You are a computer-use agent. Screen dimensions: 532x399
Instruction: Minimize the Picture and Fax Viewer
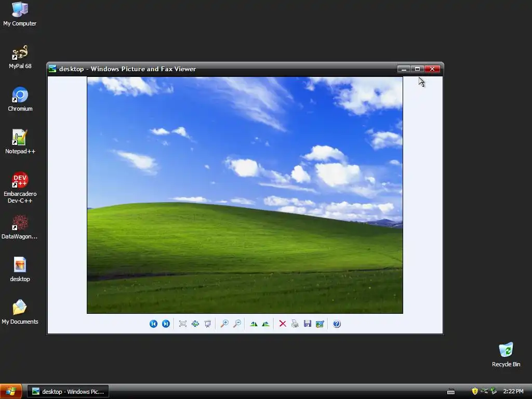click(x=404, y=69)
